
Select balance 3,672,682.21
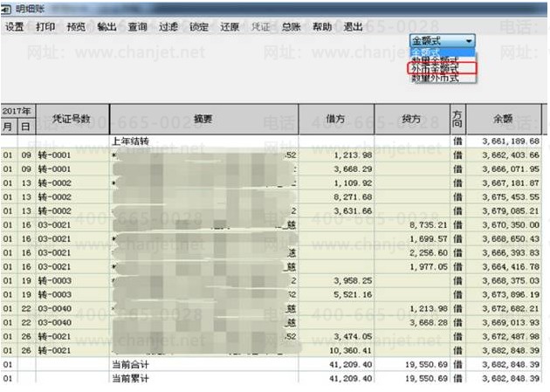click(511, 308)
